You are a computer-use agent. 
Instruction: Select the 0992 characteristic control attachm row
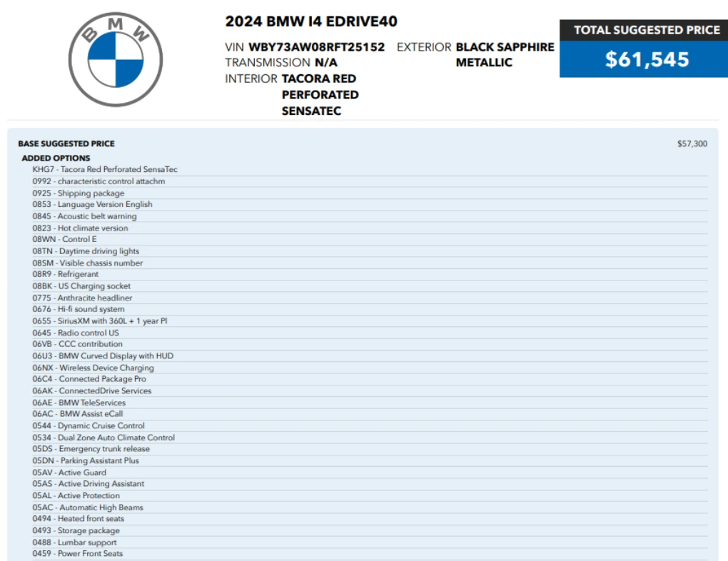pyautogui.click(x=370, y=181)
